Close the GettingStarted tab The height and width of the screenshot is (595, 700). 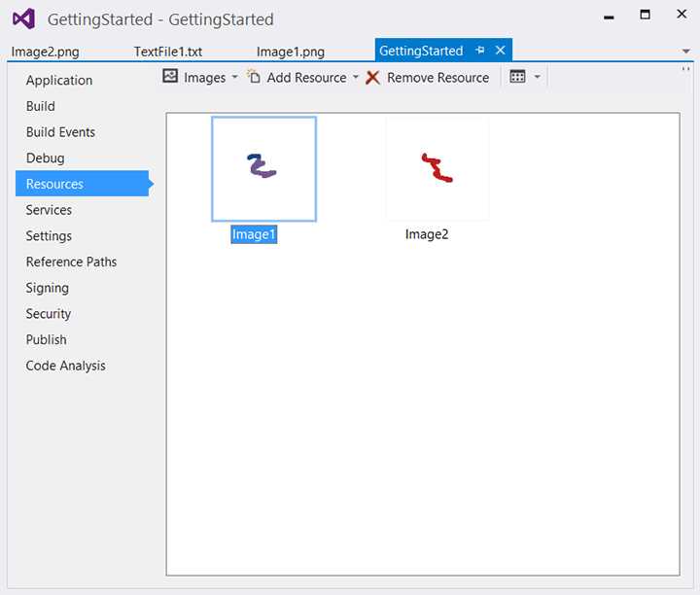point(501,50)
